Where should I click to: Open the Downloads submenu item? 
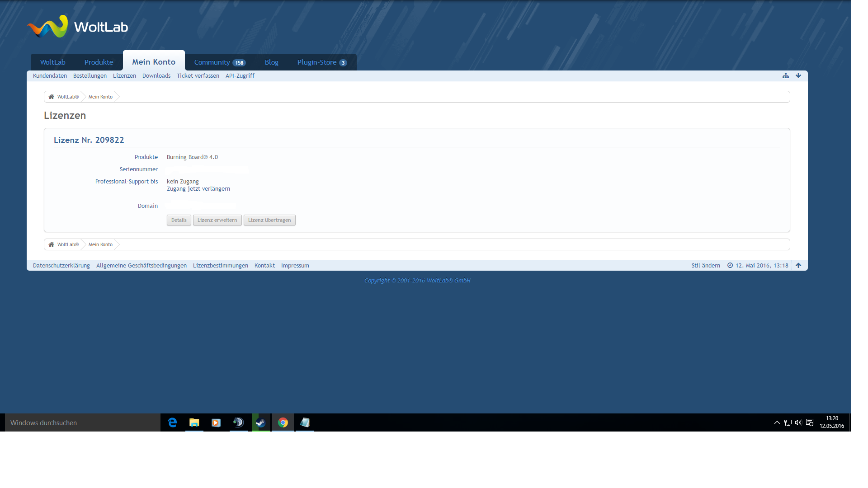(156, 75)
